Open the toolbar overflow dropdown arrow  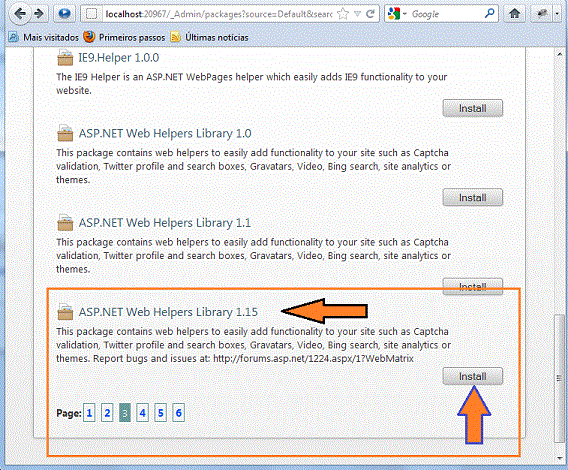(x=557, y=14)
